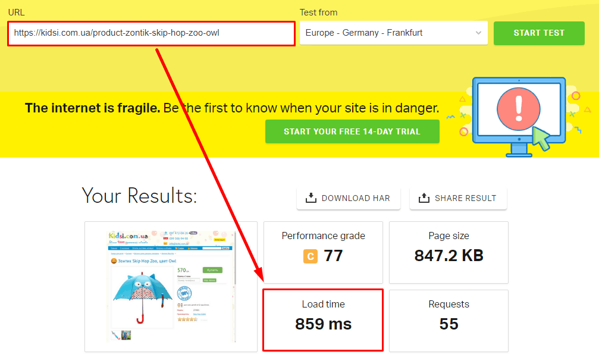Click the share icon in SHARE RESULT

click(424, 198)
